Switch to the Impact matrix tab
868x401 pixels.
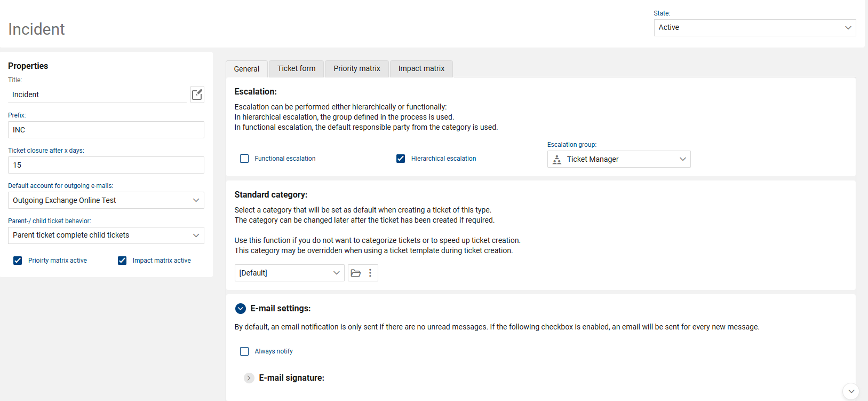pos(421,68)
